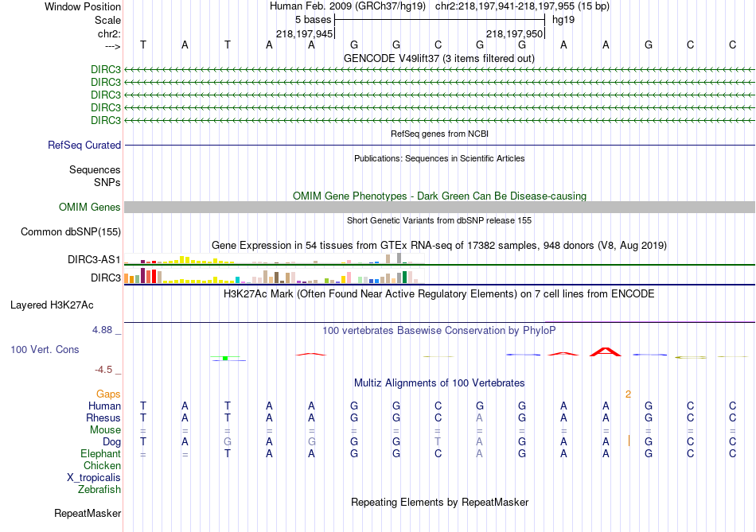This screenshot has width=756, height=532.
Task: Open the OMIM Gene Phenotypes track title
Action: pos(439,196)
